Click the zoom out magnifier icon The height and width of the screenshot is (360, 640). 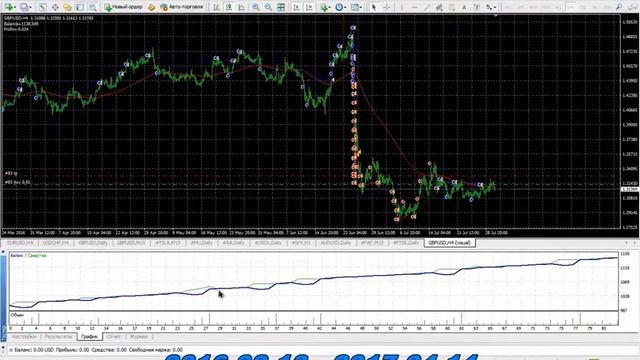[x=268, y=7]
